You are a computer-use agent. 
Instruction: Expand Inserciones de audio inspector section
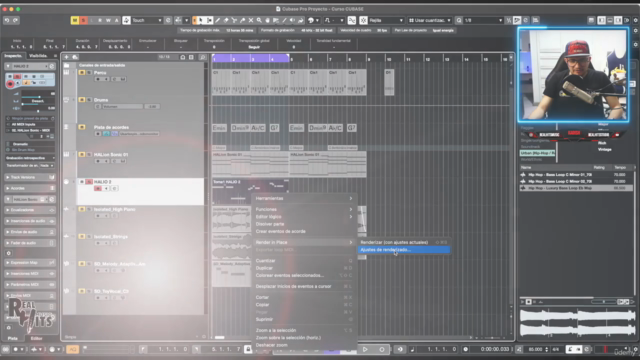click(x=30, y=221)
